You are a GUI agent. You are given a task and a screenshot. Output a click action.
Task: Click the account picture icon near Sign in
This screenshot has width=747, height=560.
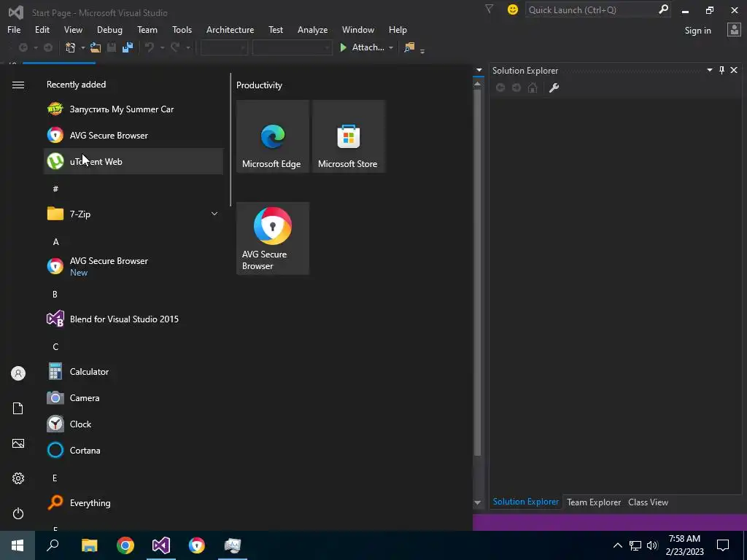point(734,30)
